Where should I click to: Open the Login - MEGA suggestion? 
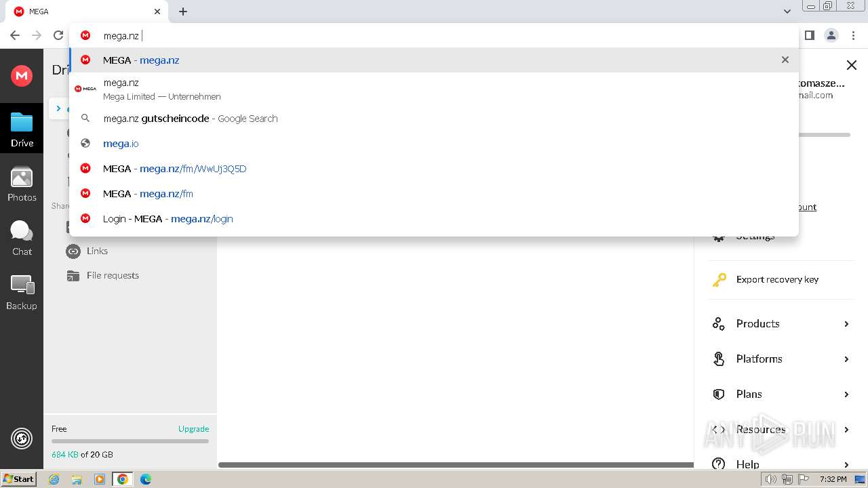point(434,219)
